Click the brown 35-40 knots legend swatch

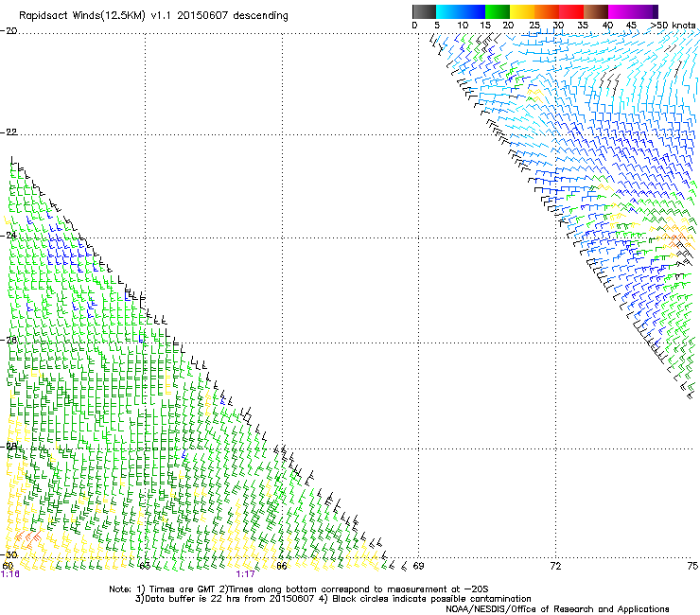click(x=596, y=11)
